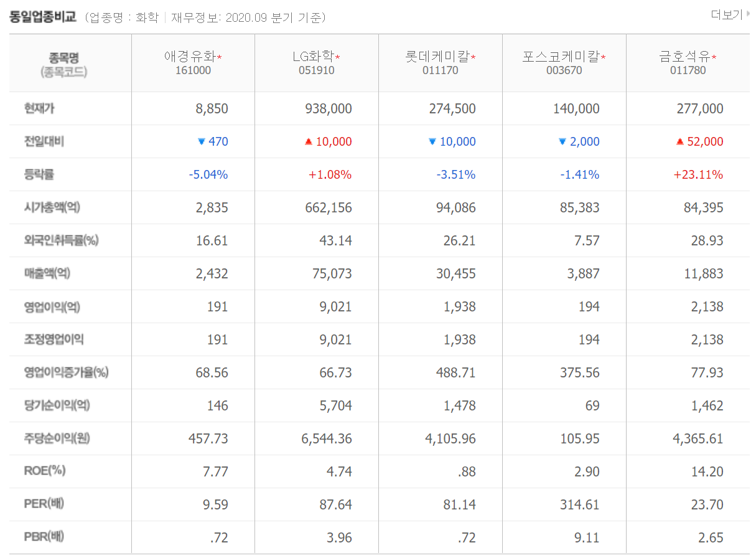Click the -5.04% change rate
The width and height of the screenshot is (756, 558).
208,175
